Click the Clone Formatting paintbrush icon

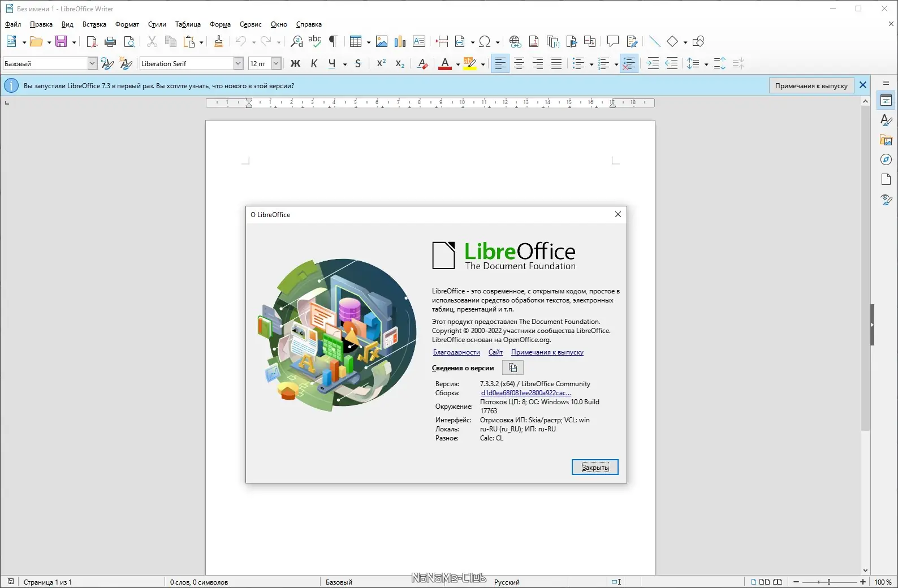[x=219, y=42]
